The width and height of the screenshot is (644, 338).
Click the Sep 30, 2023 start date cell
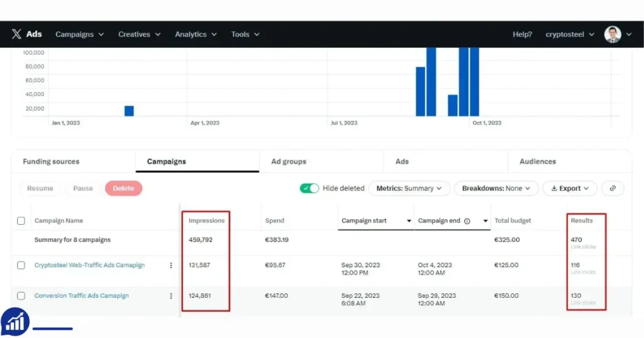point(360,269)
